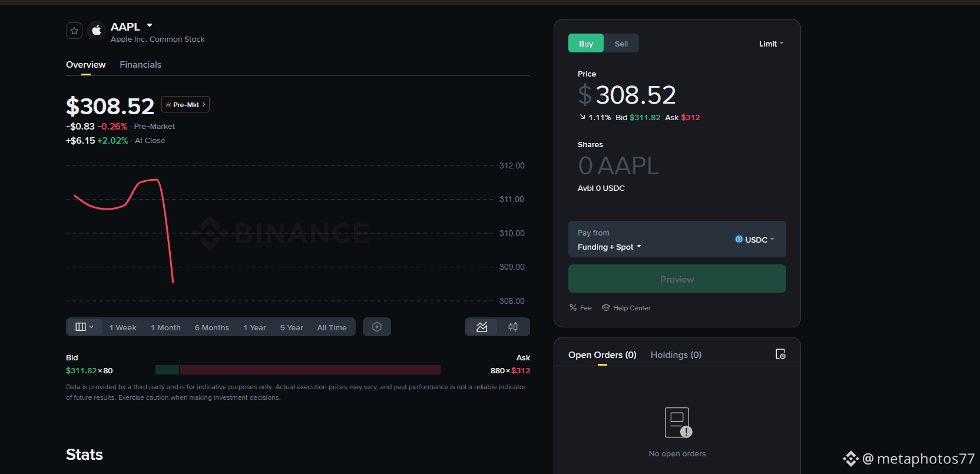Add AAPL to favorites with star icon

click(x=74, y=31)
